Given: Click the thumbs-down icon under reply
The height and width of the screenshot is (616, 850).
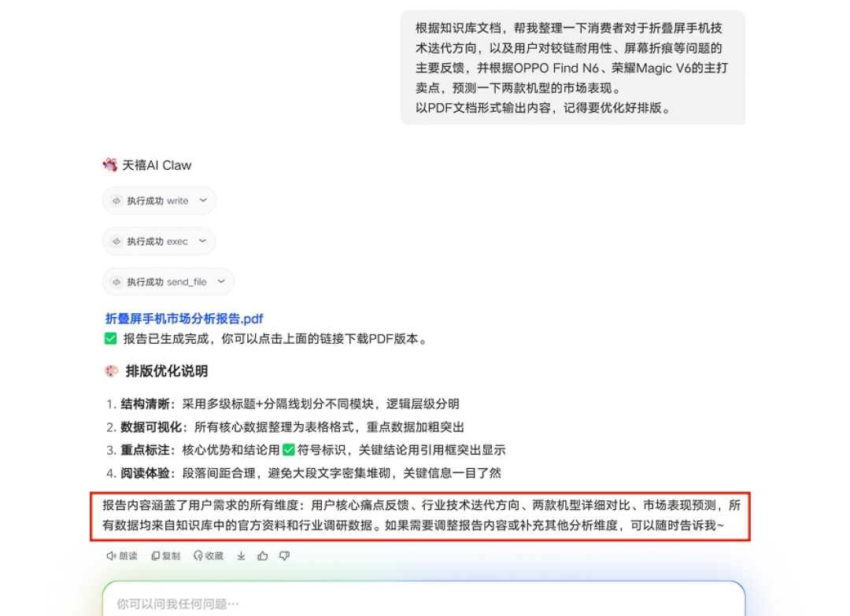Looking at the screenshot, I should 285,556.
